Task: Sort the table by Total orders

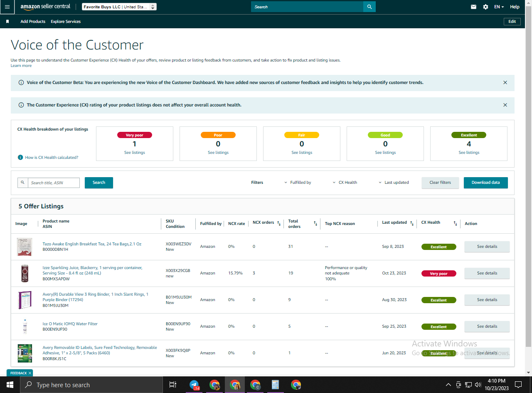Action: [x=315, y=223]
